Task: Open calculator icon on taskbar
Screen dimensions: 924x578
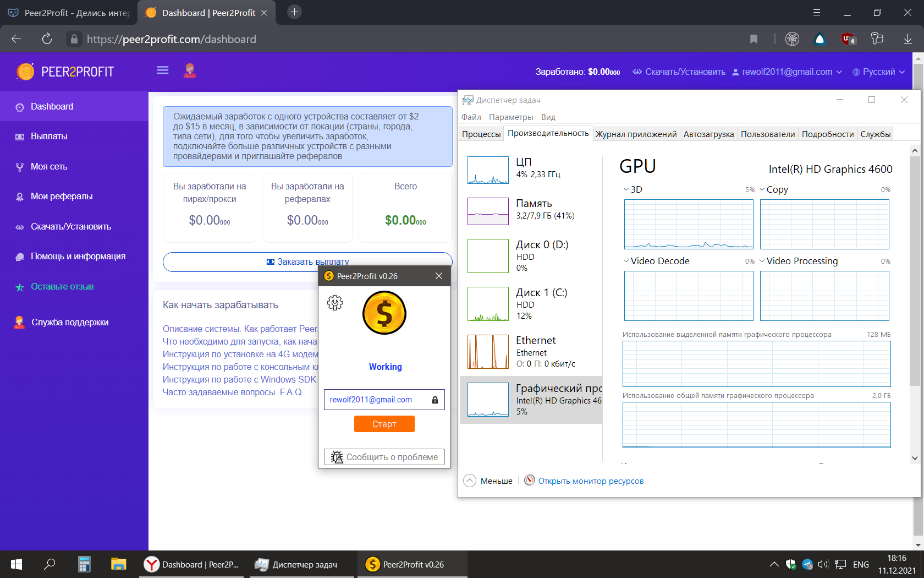Action: pos(84,564)
